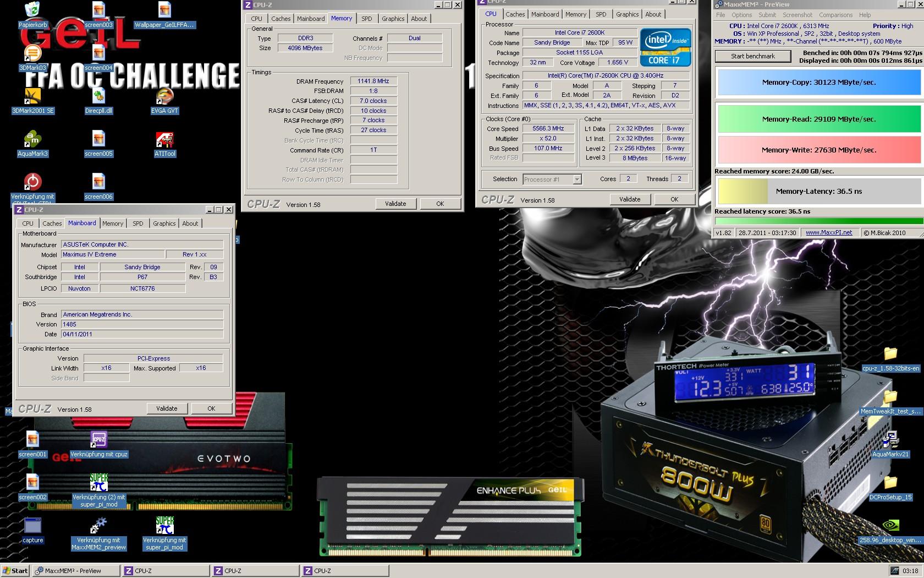924x578 pixels.
Task: Open the MaxxMEM File menu
Action: 721,15
